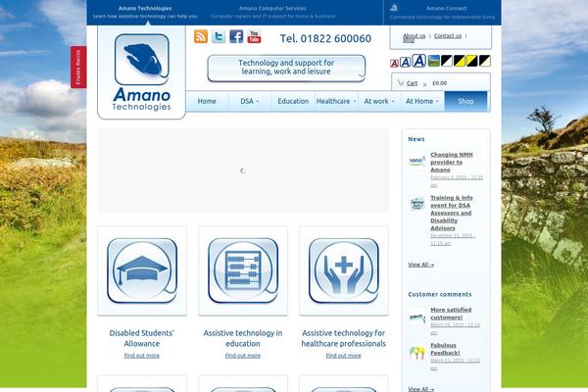Click Assistive technology for healthcare professionals heading

344,338
